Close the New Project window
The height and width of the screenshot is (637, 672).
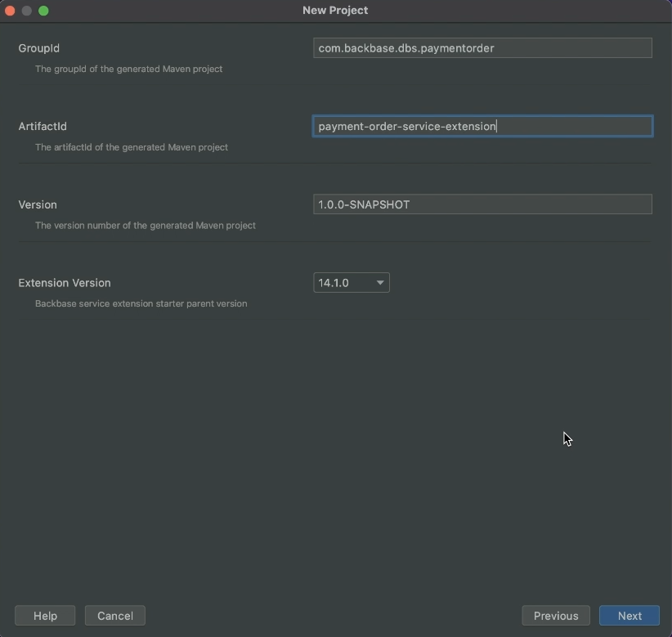[10, 11]
